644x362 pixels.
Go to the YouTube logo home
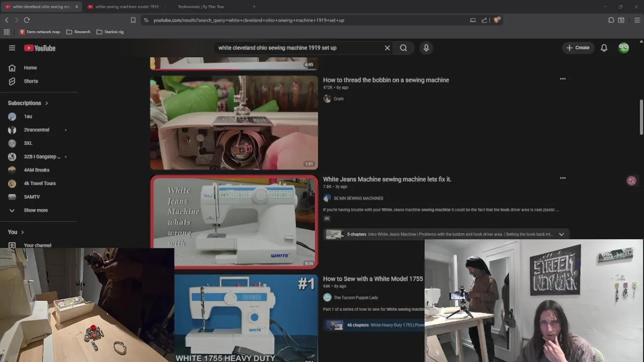click(40, 48)
